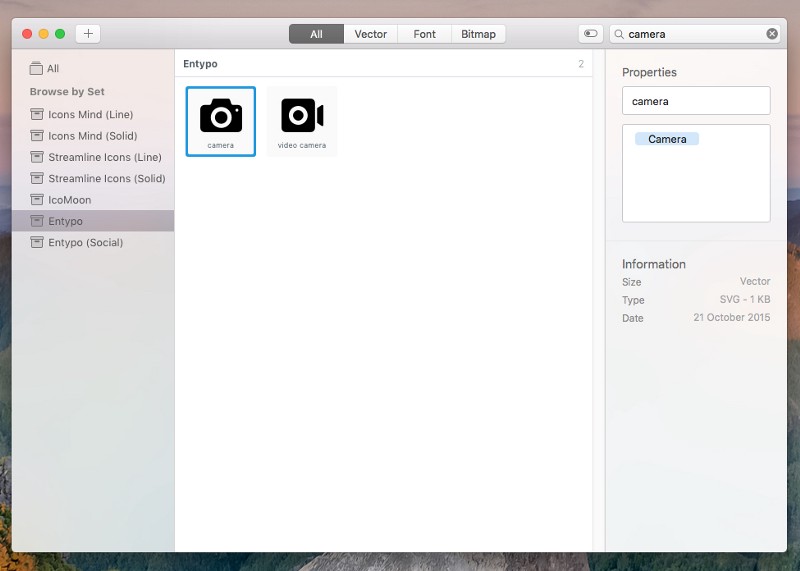Click the magnifying glass search icon

620,34
